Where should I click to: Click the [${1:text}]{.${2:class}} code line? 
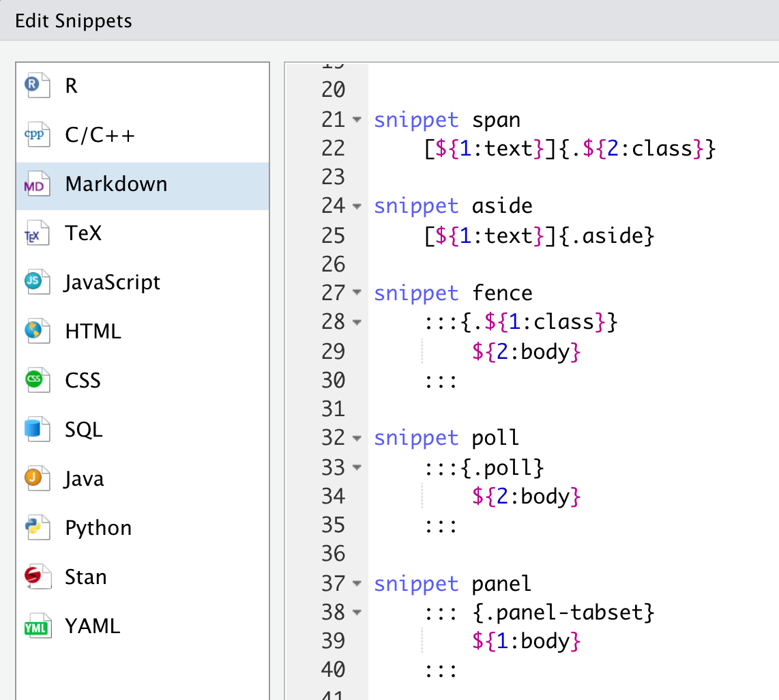click(x=570, y=149)
